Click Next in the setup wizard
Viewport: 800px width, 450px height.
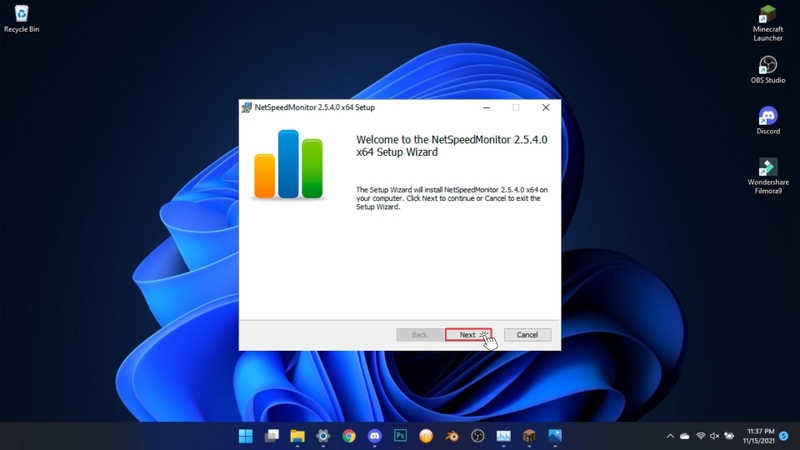(x=468, y=335)
